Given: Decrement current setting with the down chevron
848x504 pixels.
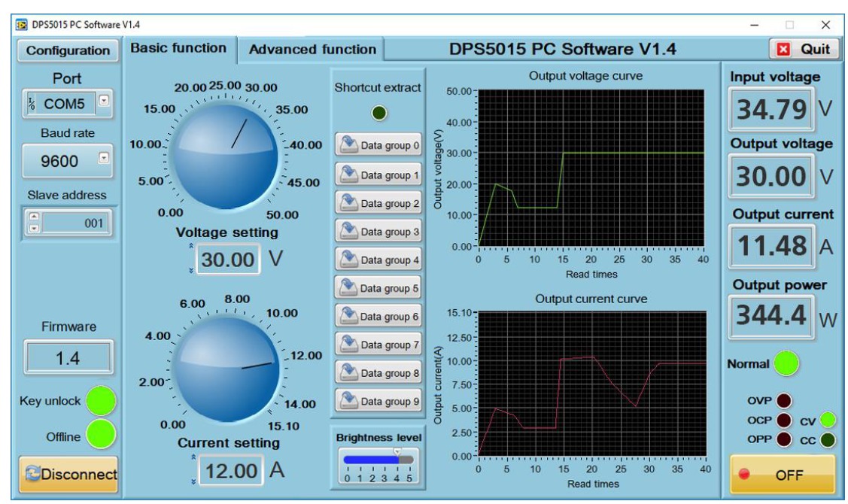Looking at the screenshot, I should [193, 481].
